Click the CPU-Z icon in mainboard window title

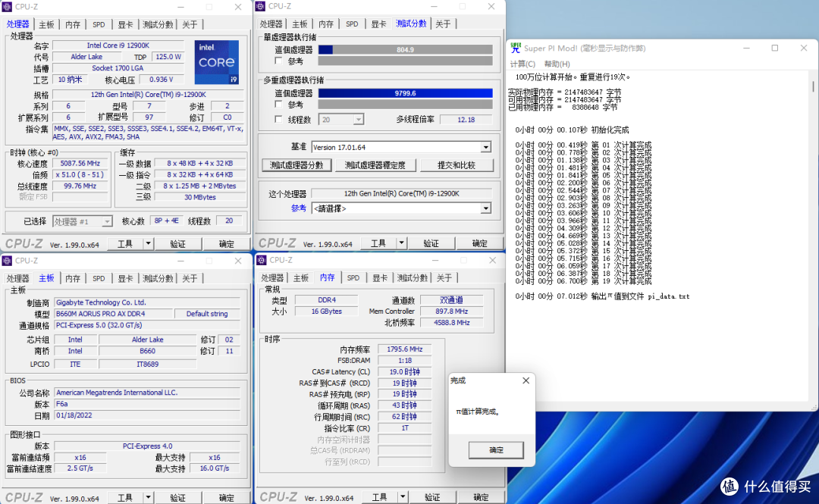click(x=8, y=261)
